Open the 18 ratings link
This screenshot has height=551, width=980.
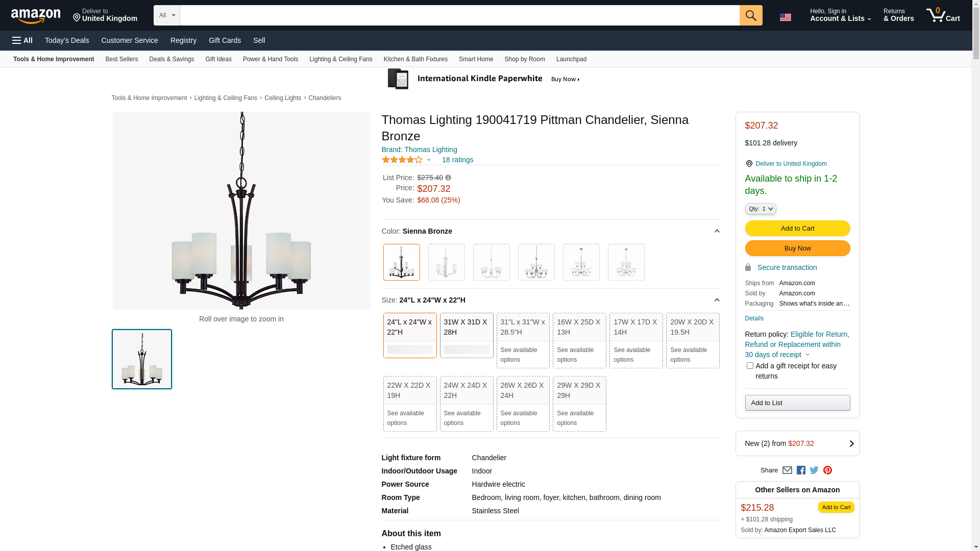457,160
